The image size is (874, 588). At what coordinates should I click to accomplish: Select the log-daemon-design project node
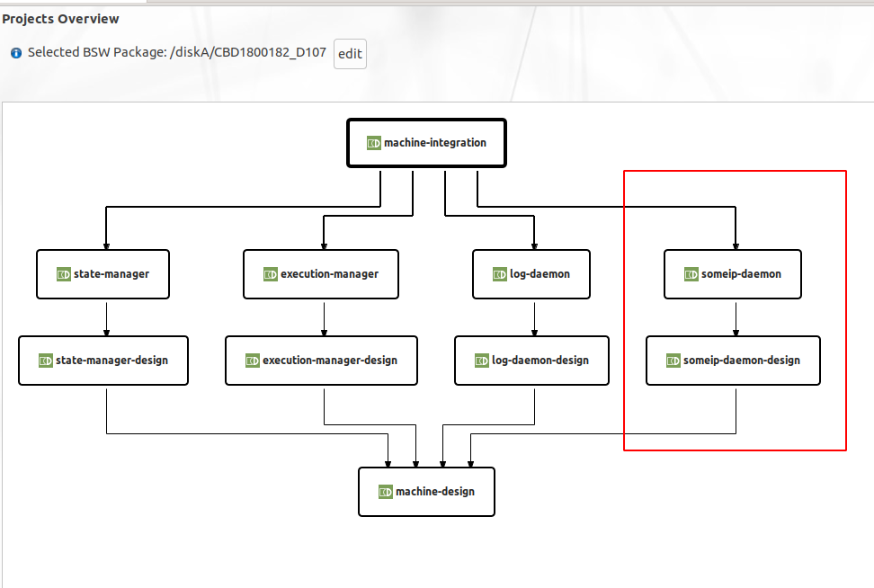click(x=531, y=361)
